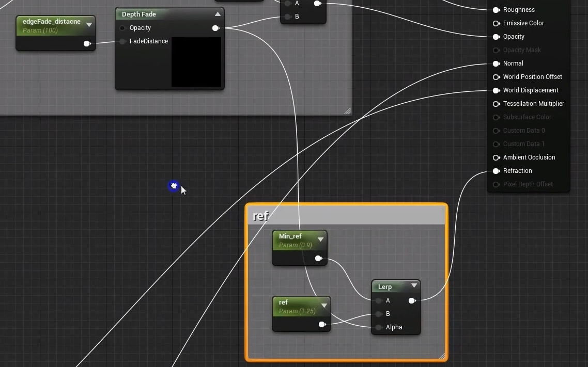588x367 pixels.
Task: Click the top node's A output pin
Action: pyautogui.click(x=317, y=4)
